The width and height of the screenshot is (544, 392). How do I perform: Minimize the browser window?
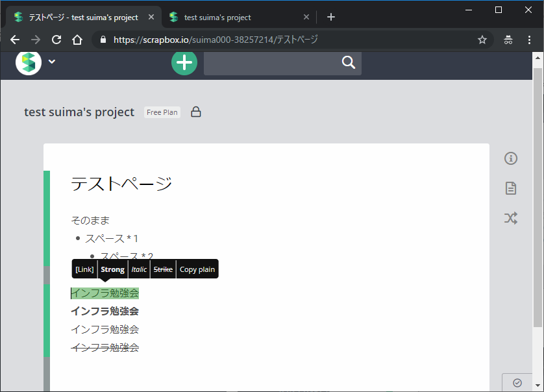(x=469, y=10)
